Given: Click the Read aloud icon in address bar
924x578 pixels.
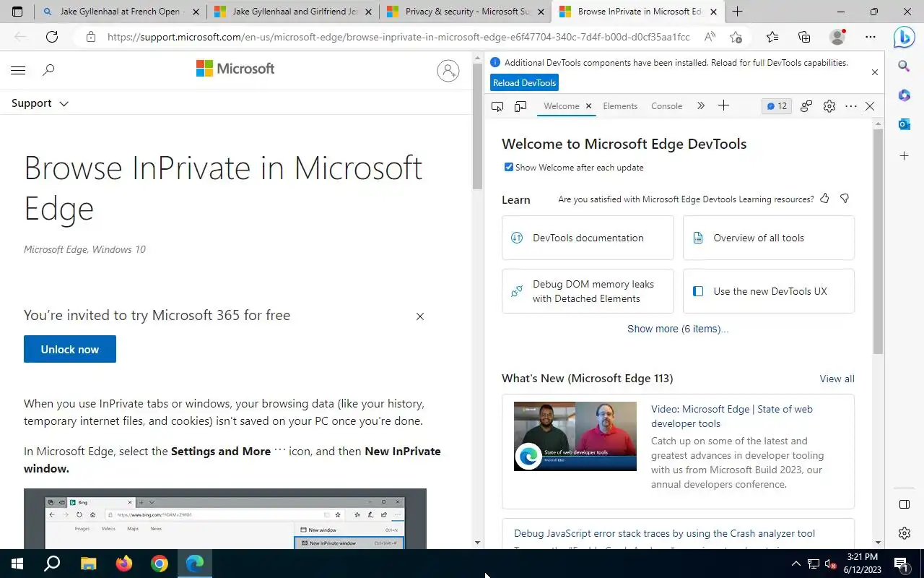Looking at the screenshot, I should pyautogui.click(x=710, y=37).
